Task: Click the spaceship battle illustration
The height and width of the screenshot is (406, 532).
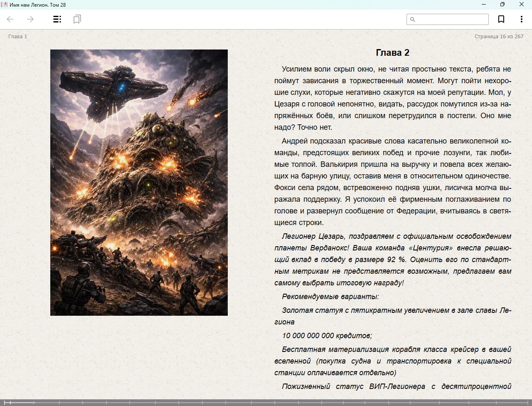Action: [x=139, y=182]
